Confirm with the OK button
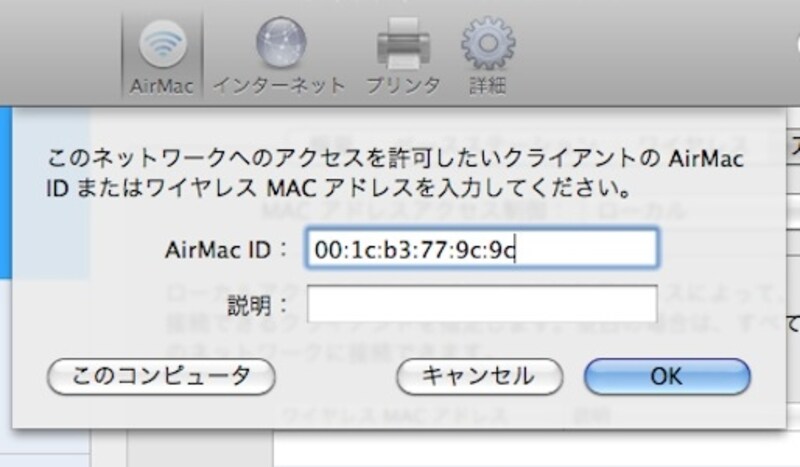800x467 pixels. (x=667, y=377)
